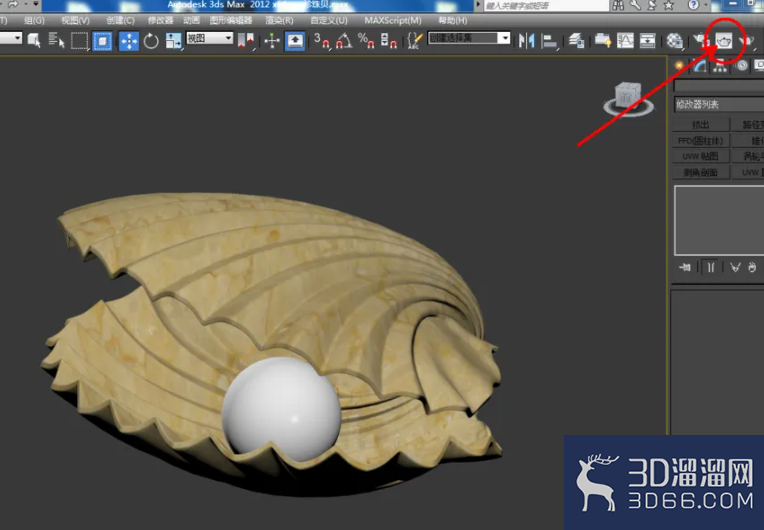Click the binoculars search icon

click(x=618, y=5)
